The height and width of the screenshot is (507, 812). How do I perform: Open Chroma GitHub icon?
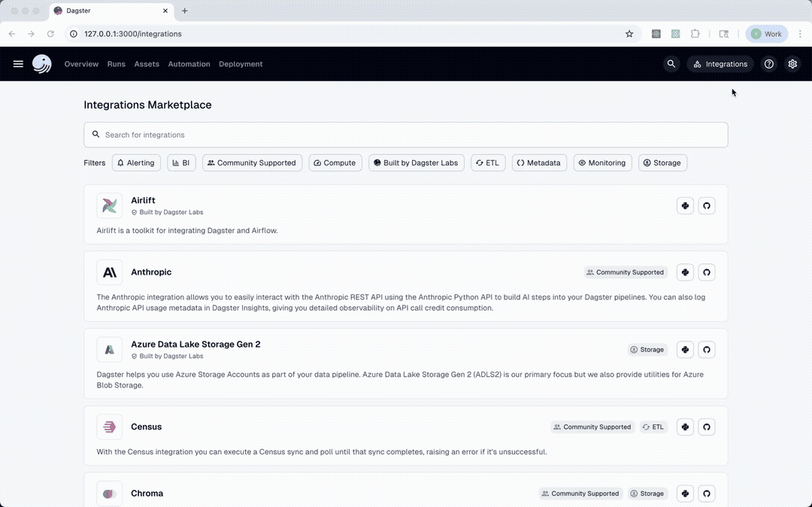[x=706, y=493]
